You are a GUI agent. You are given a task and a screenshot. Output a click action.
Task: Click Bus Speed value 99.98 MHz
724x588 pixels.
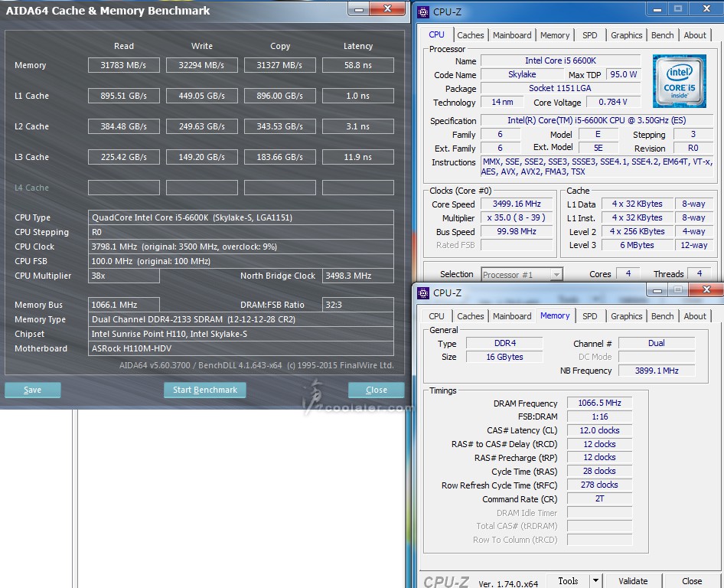[517, 231]
